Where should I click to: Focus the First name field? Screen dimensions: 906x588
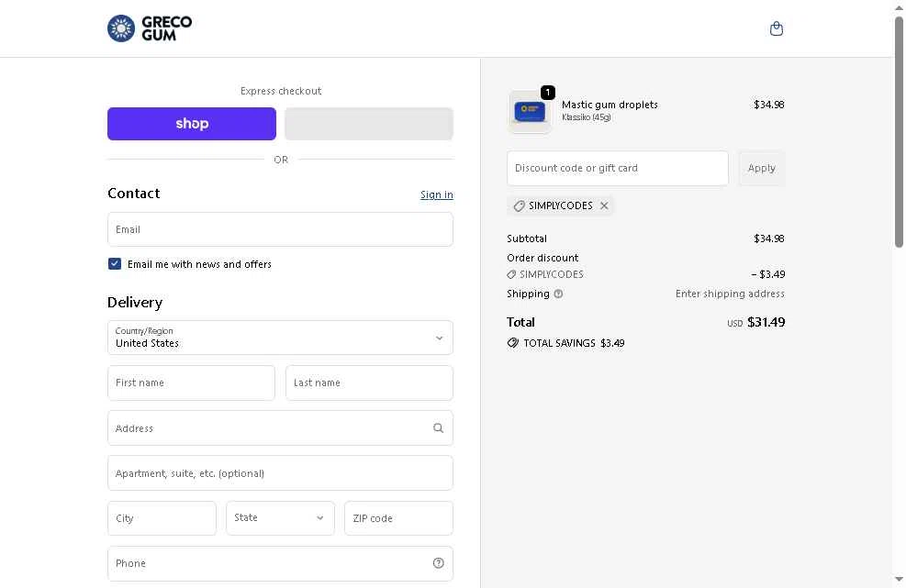[x=191, y=383]
